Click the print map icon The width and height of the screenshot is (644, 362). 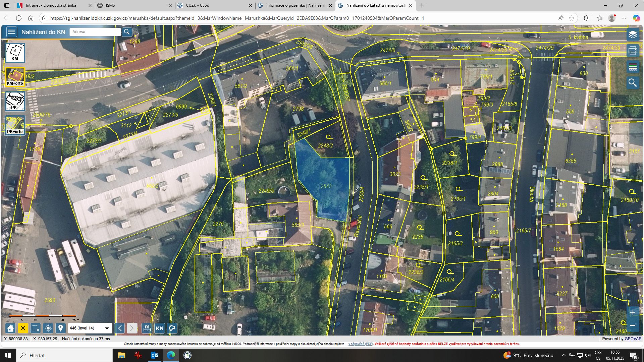[633, 51]
